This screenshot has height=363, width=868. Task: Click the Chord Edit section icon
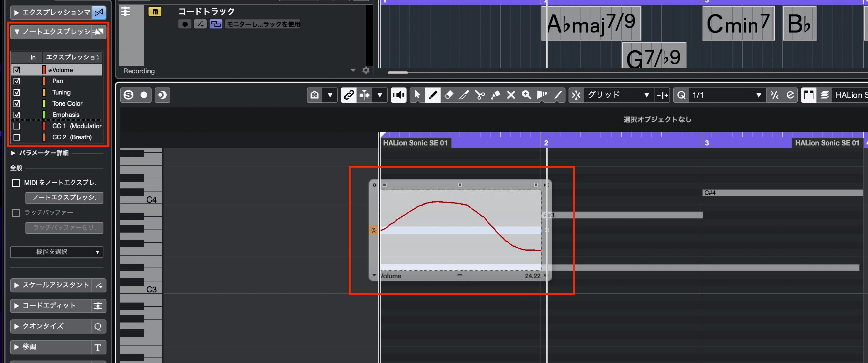coord(98,306)
